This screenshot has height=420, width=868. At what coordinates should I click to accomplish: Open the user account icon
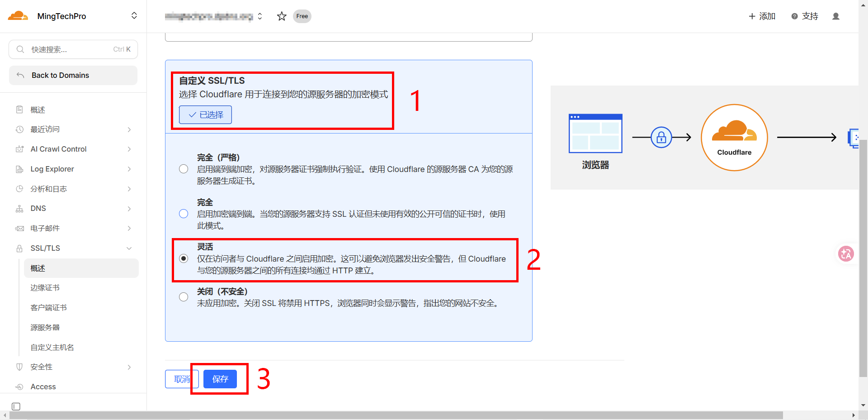836,16
